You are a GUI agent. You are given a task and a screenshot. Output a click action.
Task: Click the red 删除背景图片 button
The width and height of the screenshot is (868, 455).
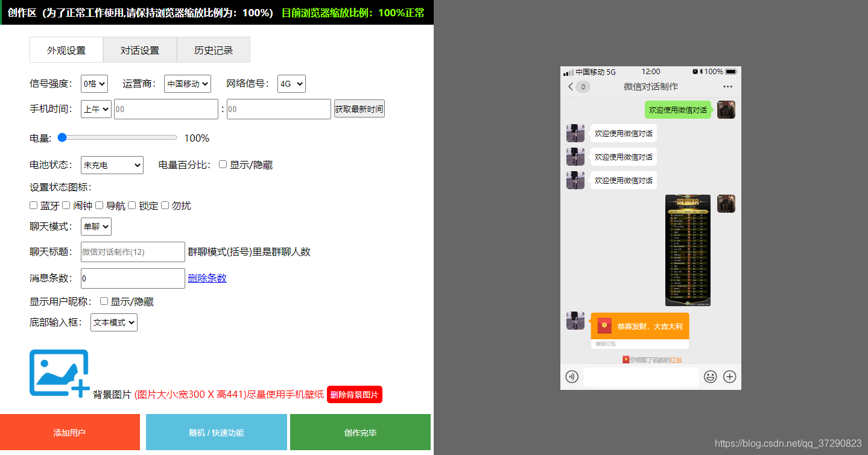point(355,395)
